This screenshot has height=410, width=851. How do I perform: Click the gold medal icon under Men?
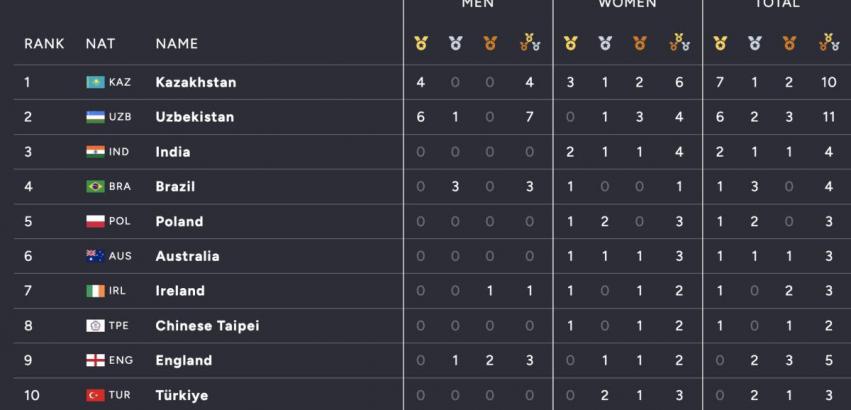(420, 43)
